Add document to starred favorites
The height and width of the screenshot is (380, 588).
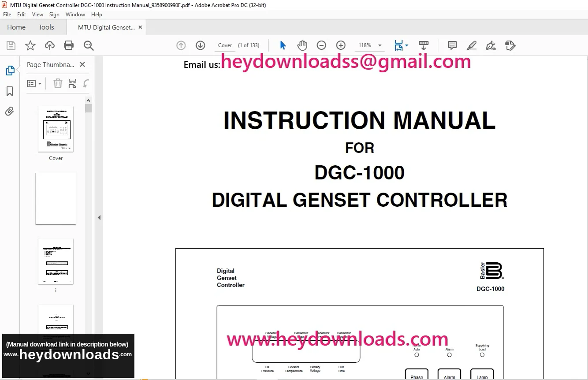[x=30, y=45]
